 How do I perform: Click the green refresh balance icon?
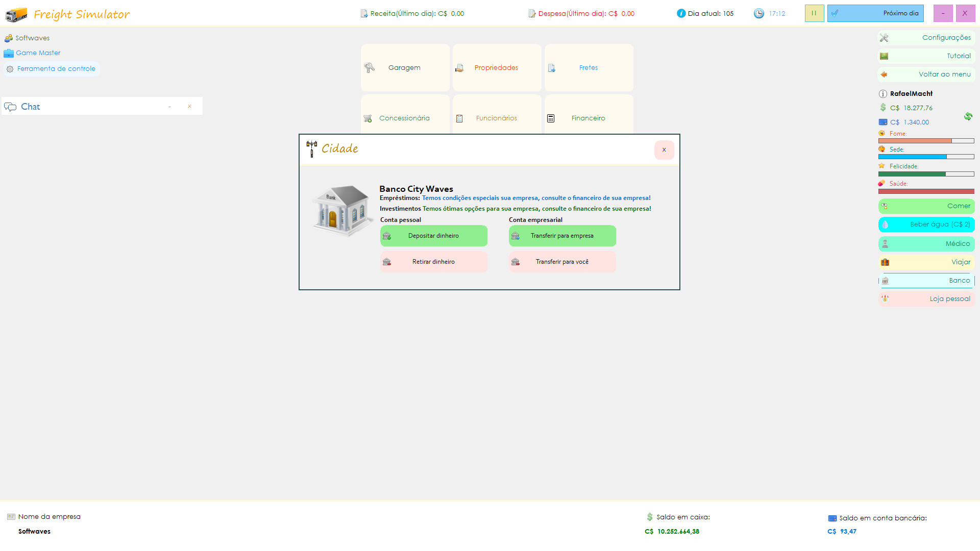tap(968, 116)
